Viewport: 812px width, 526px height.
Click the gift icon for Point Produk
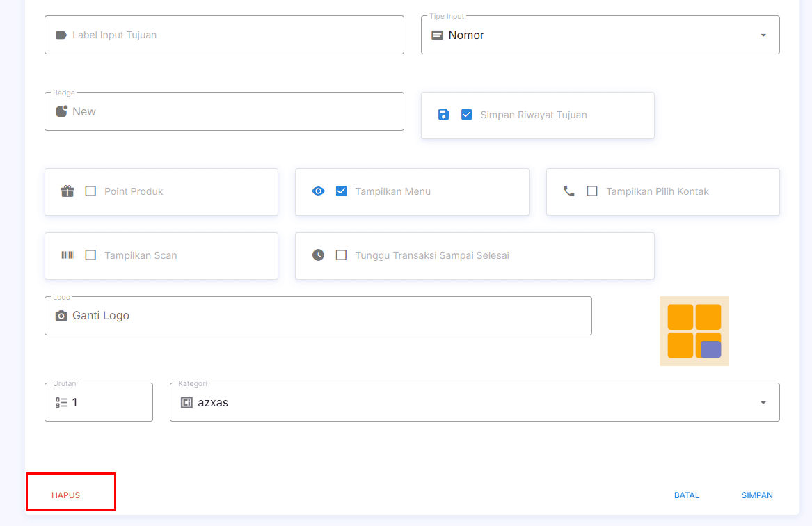point(67,191)
